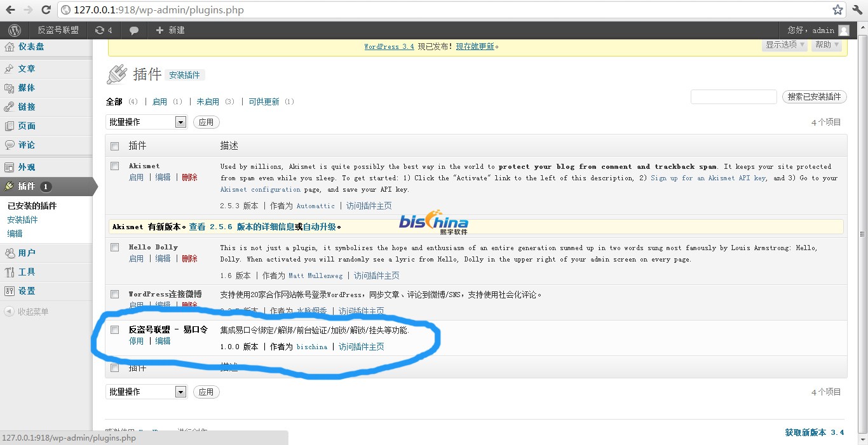868x445 pixels.
Task: Open the browser wrench settings menu
Action: tap(857, 10)
